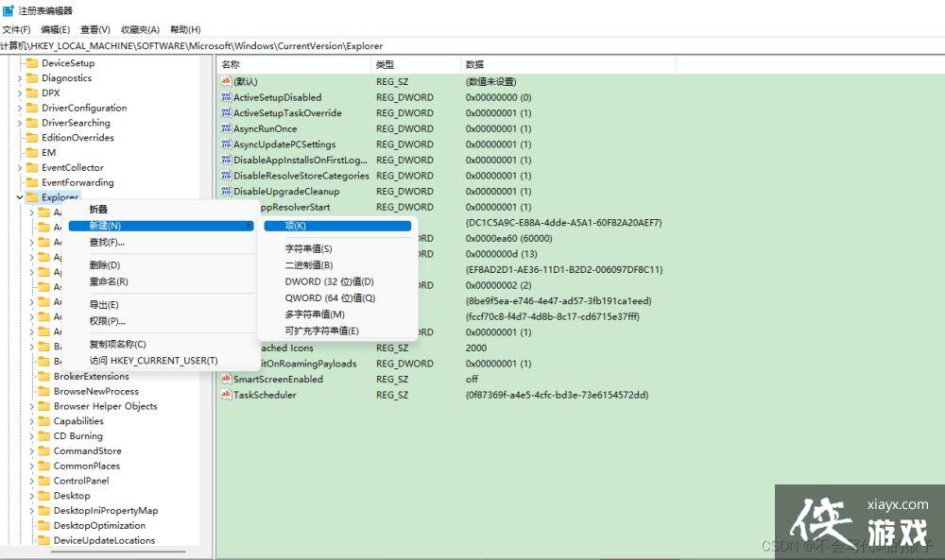Click the default (默认) value icon
The width and height of the screenshot is (945, 560).
[x=226, y=82]
